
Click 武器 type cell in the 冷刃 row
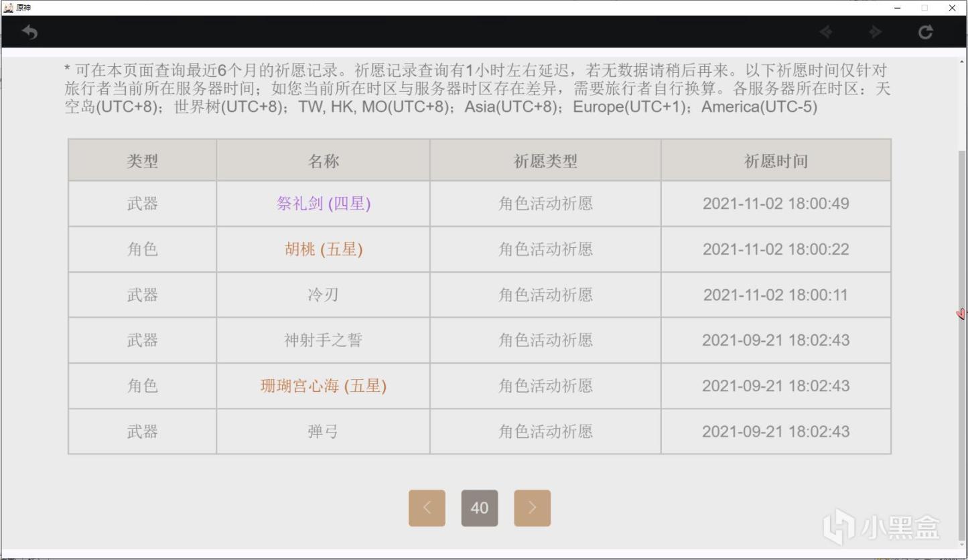click(142, 295)
